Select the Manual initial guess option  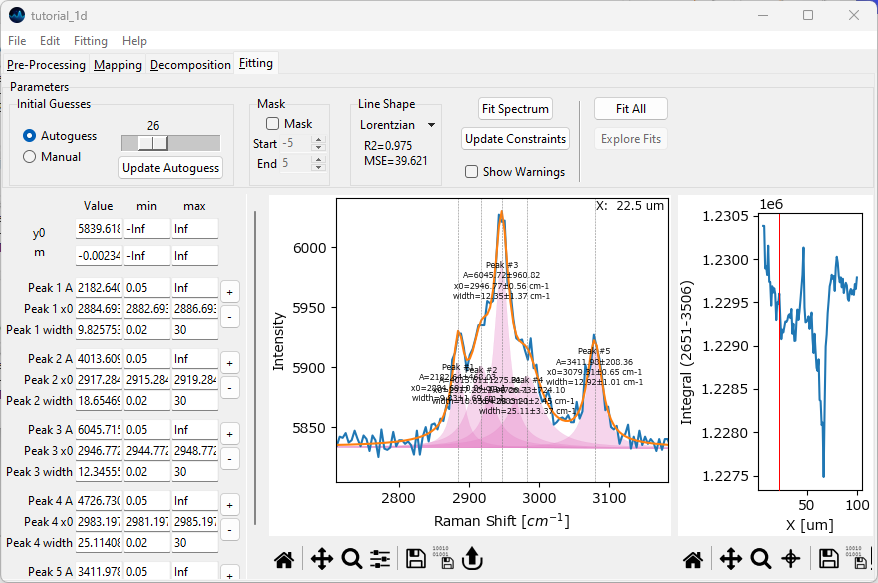30,157
